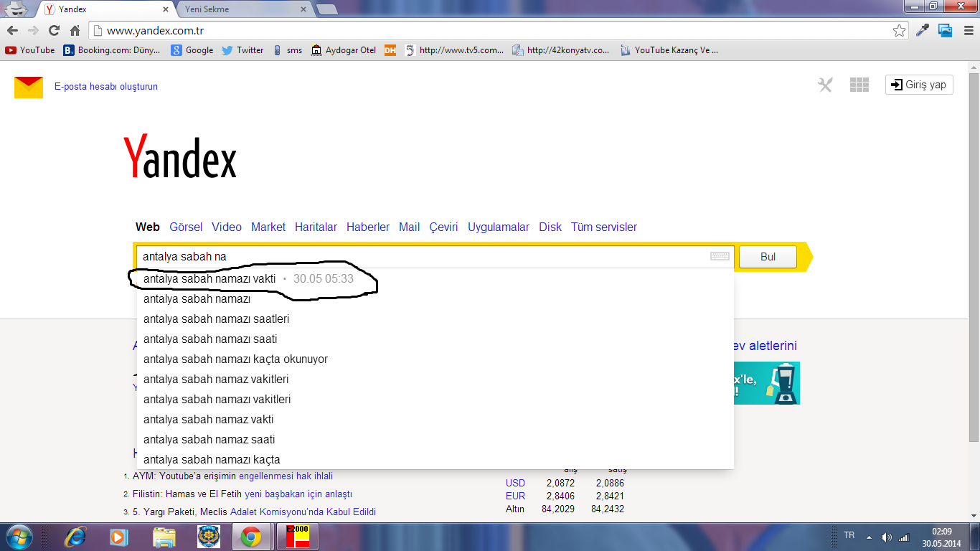This screenshot has width=980, height=551.
Task: Select suggestion 'antalya sabah namazı kaçta'
Action: (x=435, y=460)
